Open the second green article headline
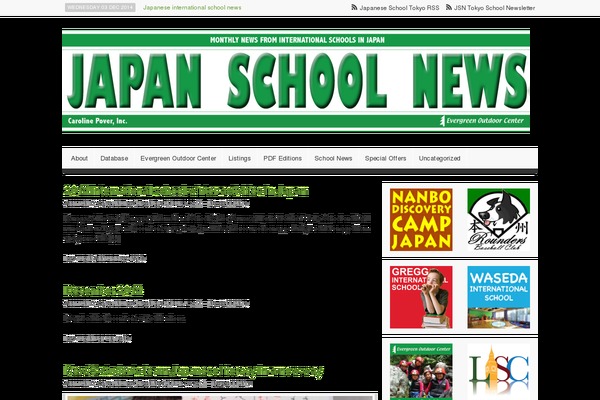 tap(103, 291)
